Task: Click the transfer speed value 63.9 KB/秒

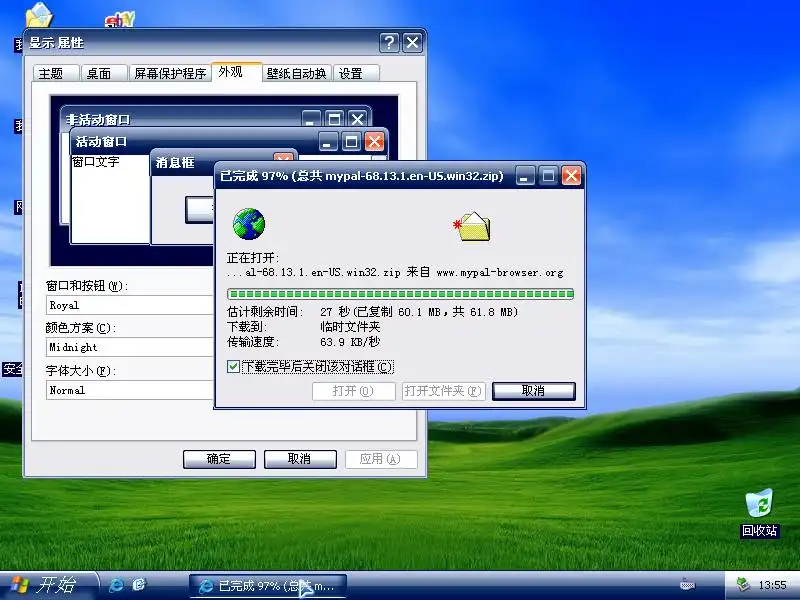Action: point(350,342)
